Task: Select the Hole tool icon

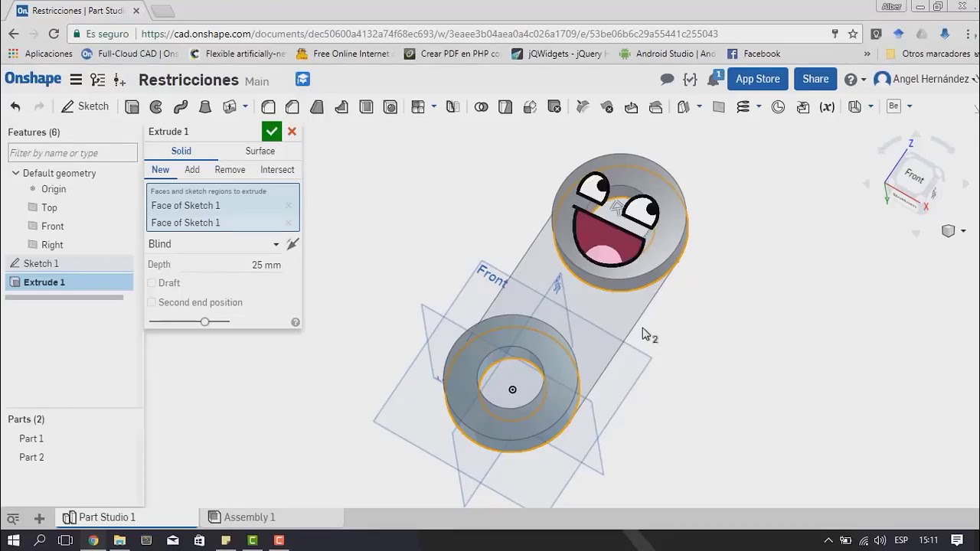Action: (390, 106)
